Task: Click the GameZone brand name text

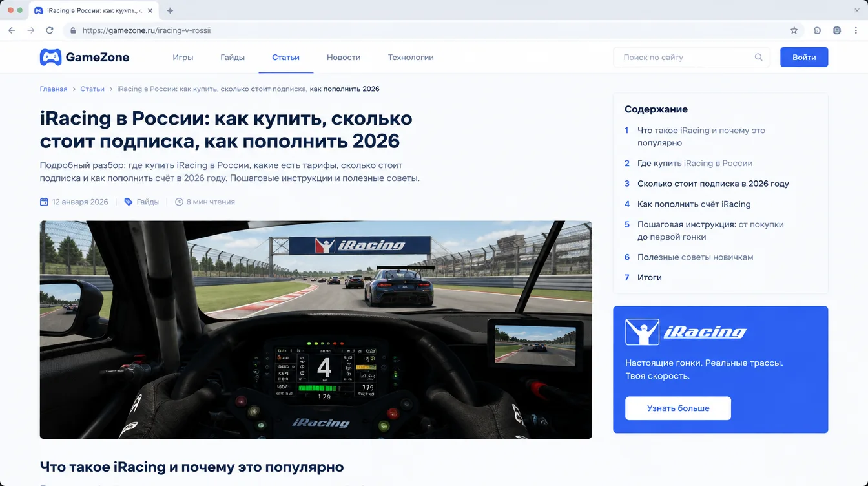Action: [x=98, y=58]
